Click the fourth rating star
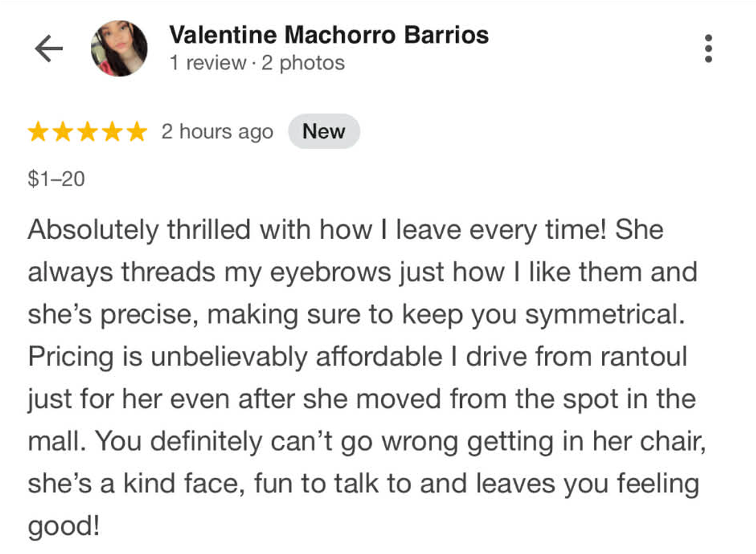This screenshot has width=756, height=554. (x=112, y=132)
